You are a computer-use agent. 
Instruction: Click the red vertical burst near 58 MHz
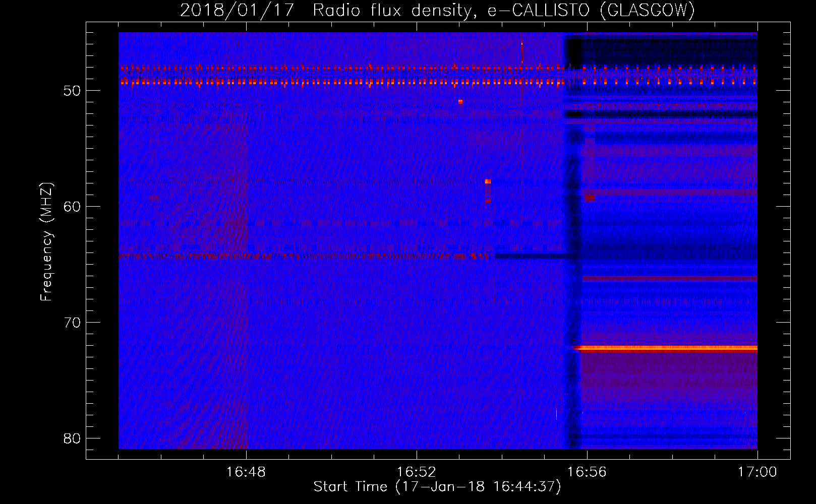[x=488, y=191]
